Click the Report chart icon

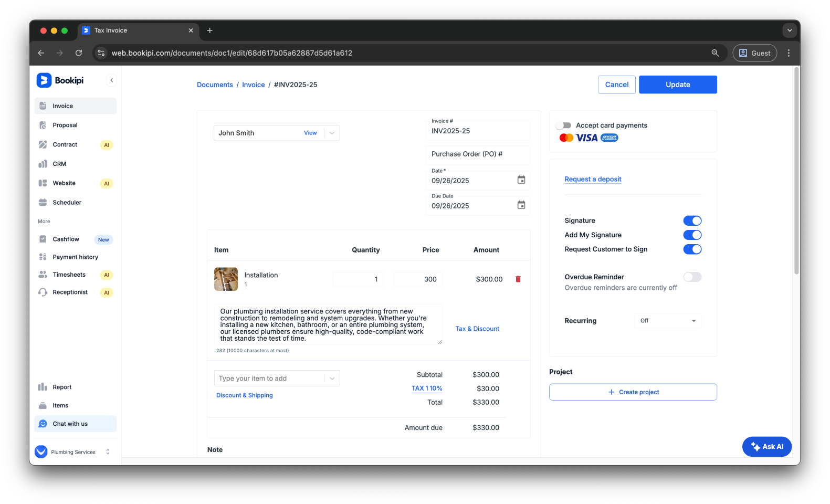pos(43,387)
